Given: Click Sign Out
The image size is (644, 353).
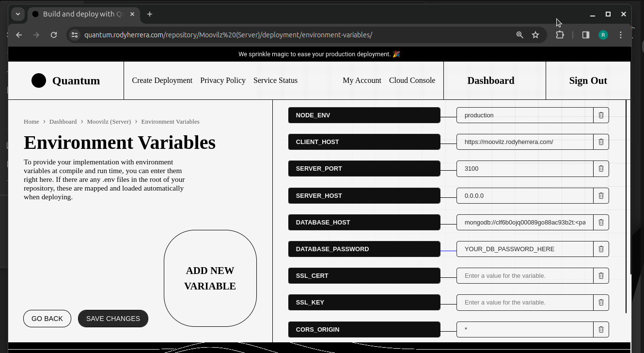Looking at the screenshot, I should [x=588, y=80].
